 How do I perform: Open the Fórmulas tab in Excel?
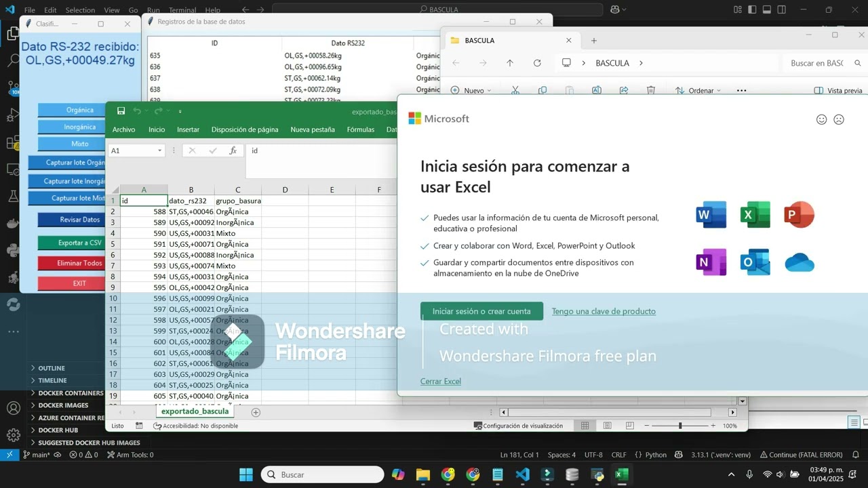click(360, 129)
